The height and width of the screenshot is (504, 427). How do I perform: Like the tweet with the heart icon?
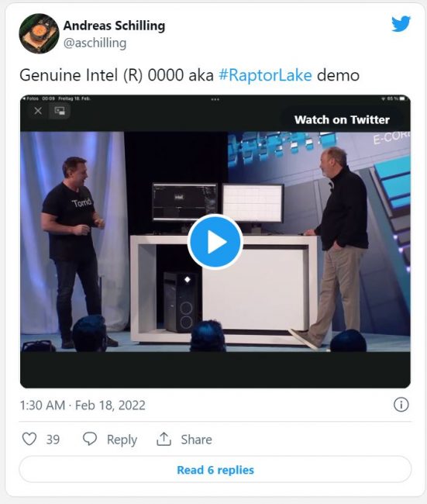tap(29, 439)
